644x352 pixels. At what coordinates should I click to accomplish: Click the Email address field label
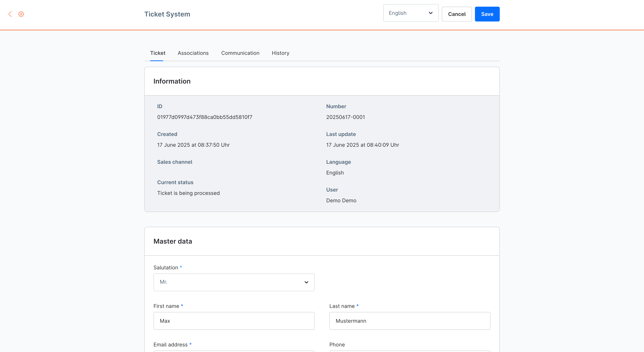click(x=170, y=344)
